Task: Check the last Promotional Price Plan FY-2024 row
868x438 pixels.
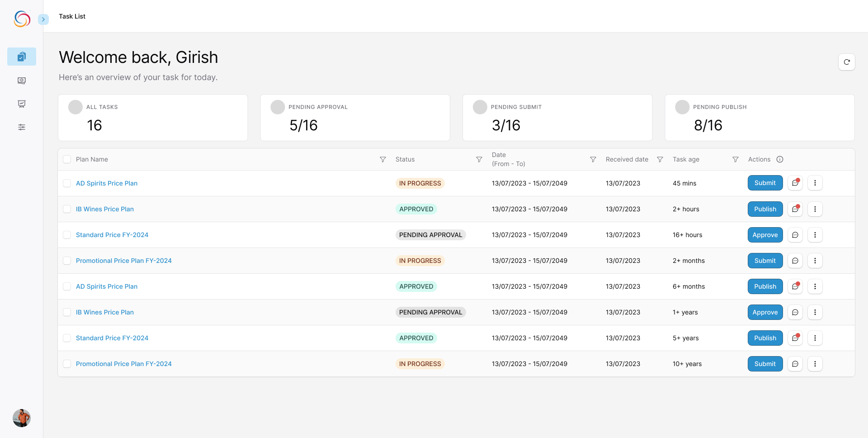Action: pos(67,364)
